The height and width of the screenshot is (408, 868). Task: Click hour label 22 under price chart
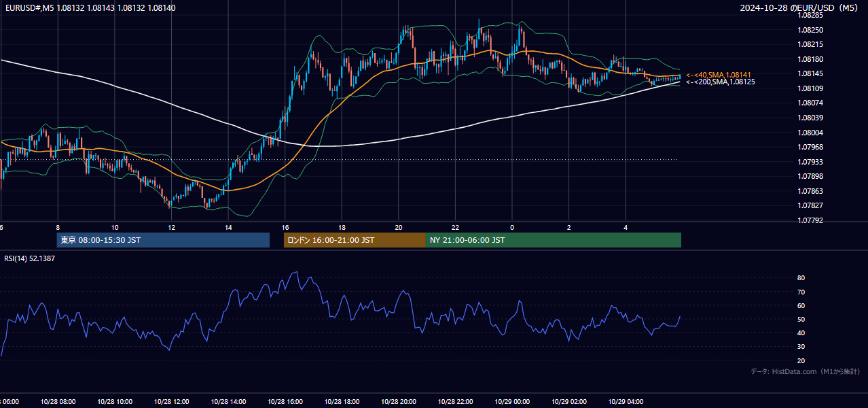pyautogui.click(x=455, y=227)
